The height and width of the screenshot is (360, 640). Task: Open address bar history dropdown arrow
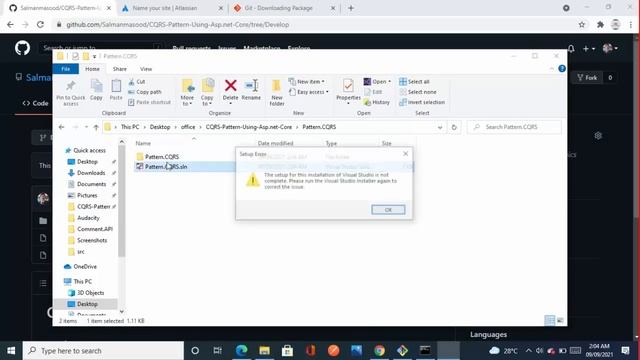point(440,127)
